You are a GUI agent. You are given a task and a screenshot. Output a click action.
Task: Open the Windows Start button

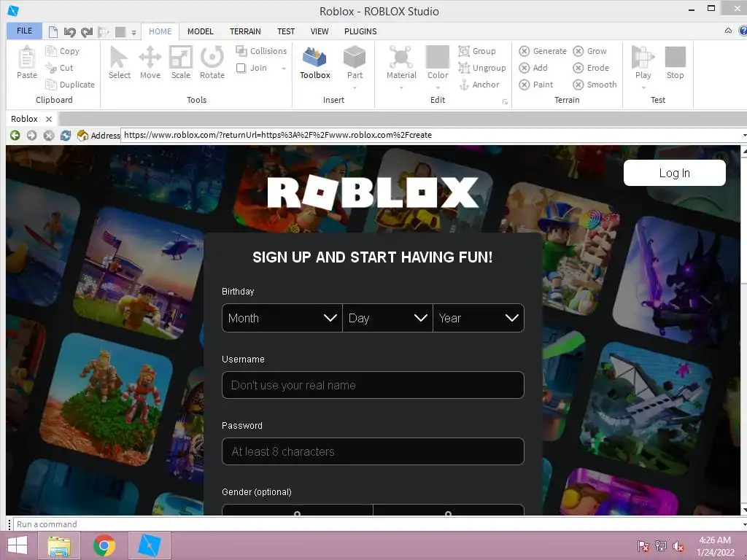point(18,545)
